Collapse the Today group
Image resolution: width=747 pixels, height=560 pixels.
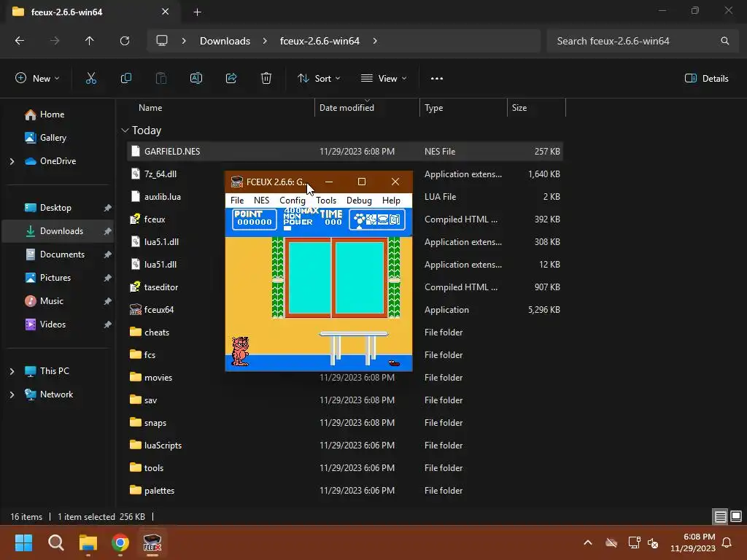point(125,130)
